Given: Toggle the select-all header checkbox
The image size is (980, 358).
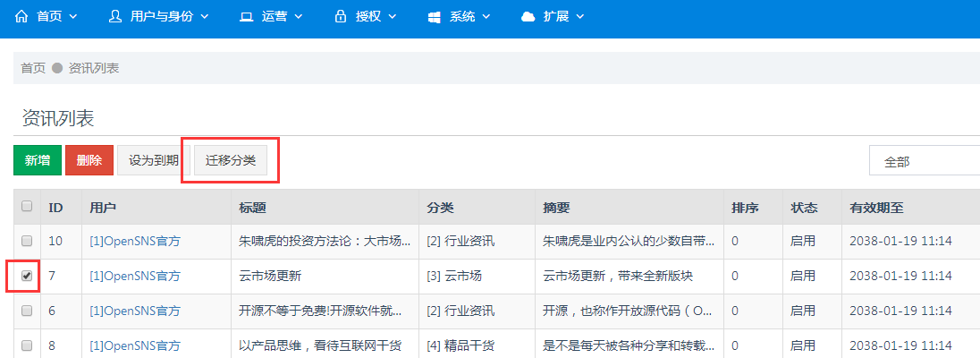Looking at the screenshot, I should (27, 206).
